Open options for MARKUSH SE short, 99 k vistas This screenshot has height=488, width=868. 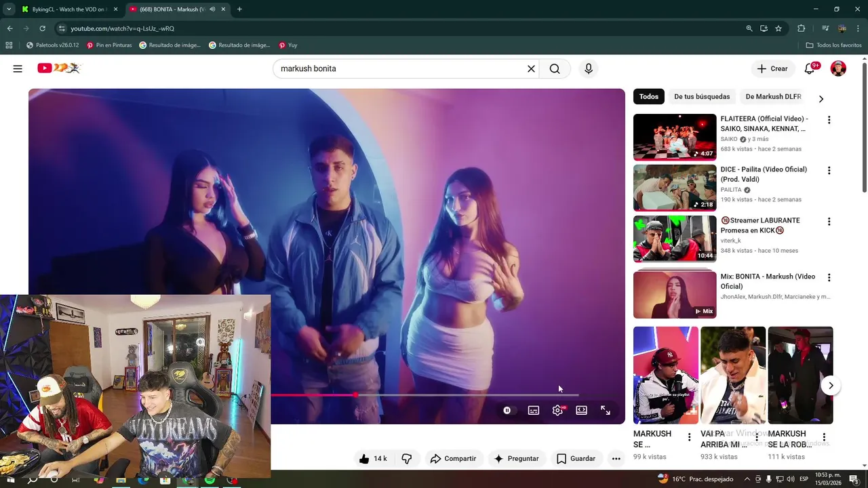(x=690, y=437)
